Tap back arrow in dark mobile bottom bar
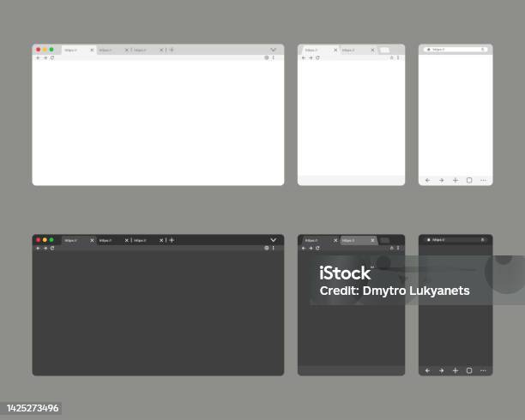Screen dimensions: 525x420 pyautogui.click(x=427, y=371)
